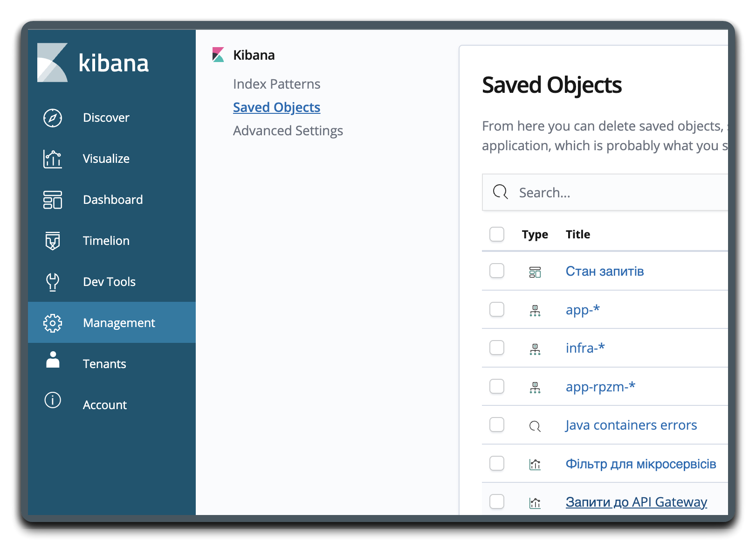Image resolution: width=756 pixels, height=543 pixels.
Task: Check the box for app-rpzm-*
Action: tap(497, 386)
